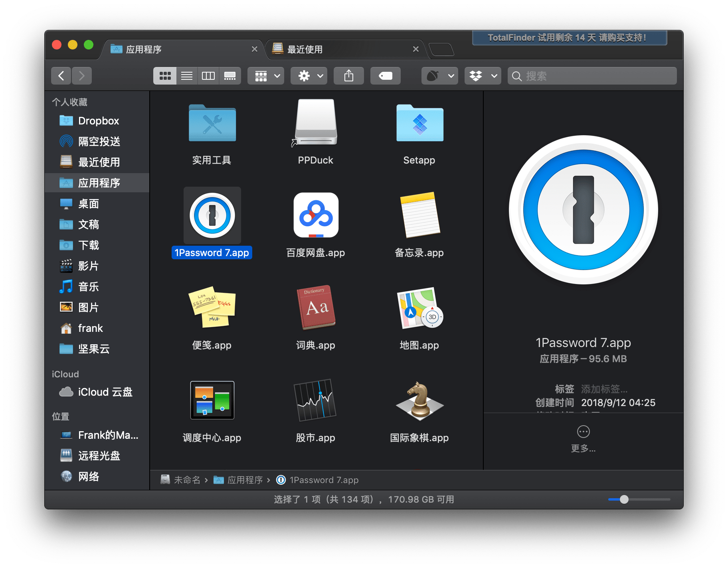Select 桌面 in the sidebar
The width and height of the screenshot is (728, 568).
(97, 203)
